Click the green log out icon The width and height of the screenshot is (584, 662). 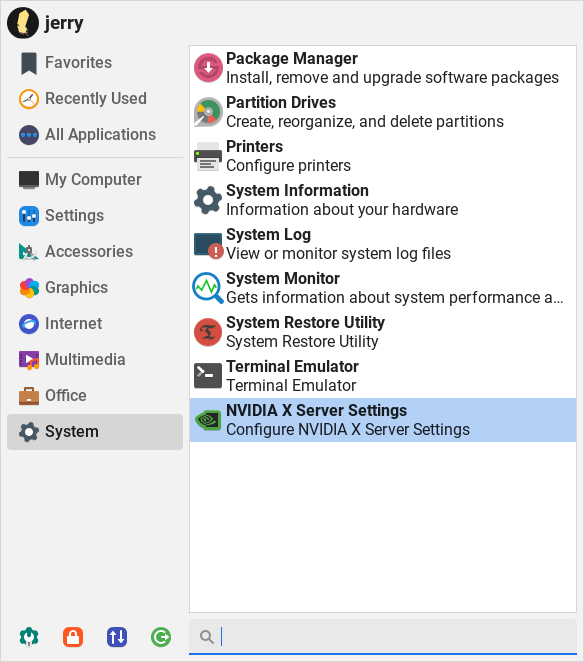(161, 637)
